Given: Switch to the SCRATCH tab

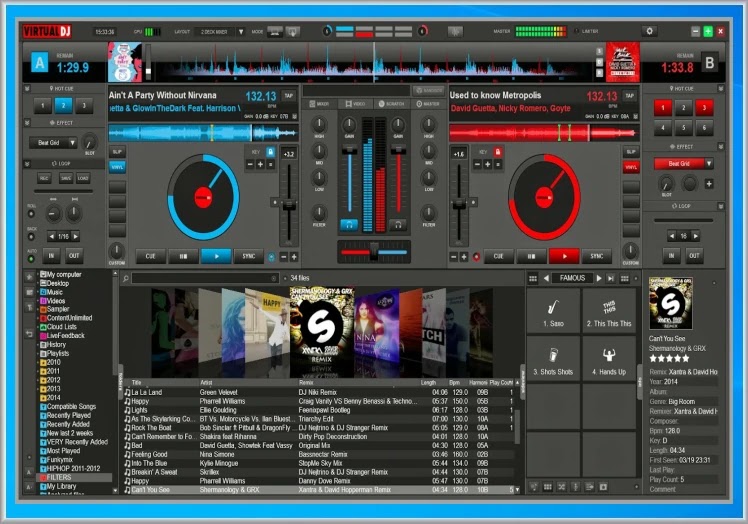Looking at the screenshot, I should click(x=392, y=104).
